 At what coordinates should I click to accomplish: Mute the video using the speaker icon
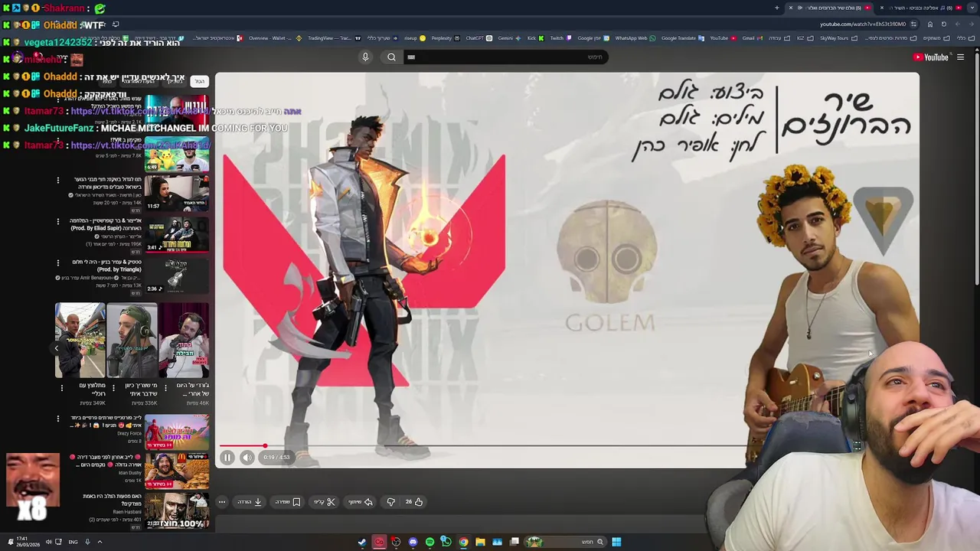click(x=247, y=458)
